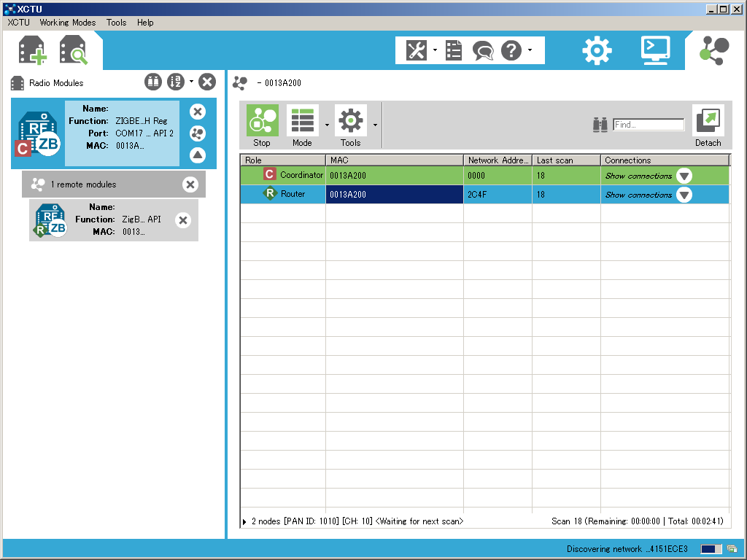
Task: Remove all radio modules with X icon
Action: point(207,82)
